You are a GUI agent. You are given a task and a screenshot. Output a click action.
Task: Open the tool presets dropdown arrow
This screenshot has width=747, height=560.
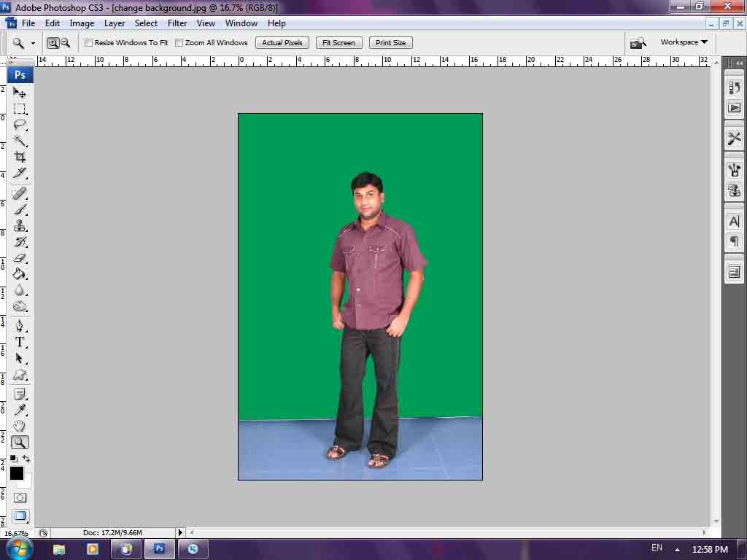[32, 42]
